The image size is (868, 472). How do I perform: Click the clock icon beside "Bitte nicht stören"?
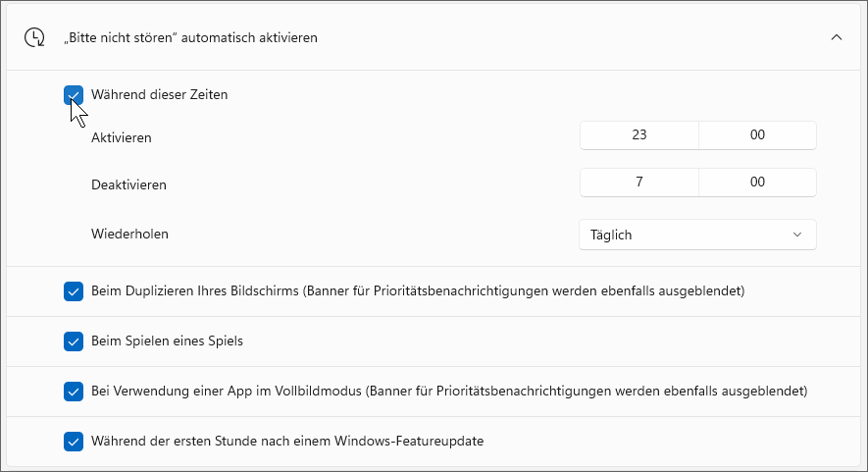34,37
